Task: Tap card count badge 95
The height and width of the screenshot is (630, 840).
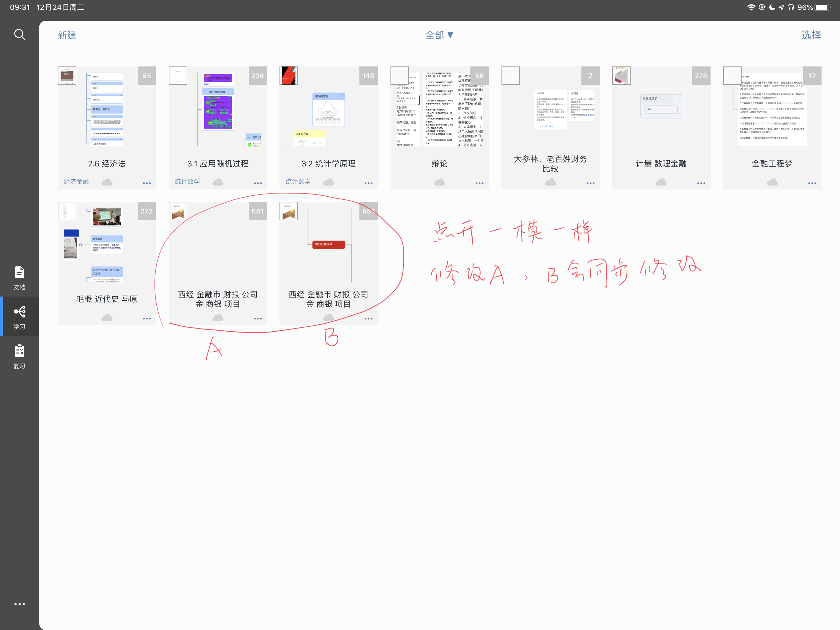Action: 147,76
